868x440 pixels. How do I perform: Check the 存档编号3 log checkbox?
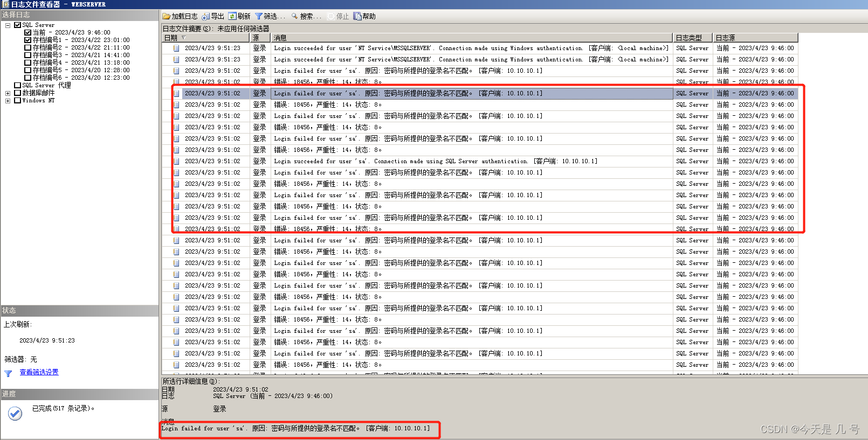click(x=27, y=55)
